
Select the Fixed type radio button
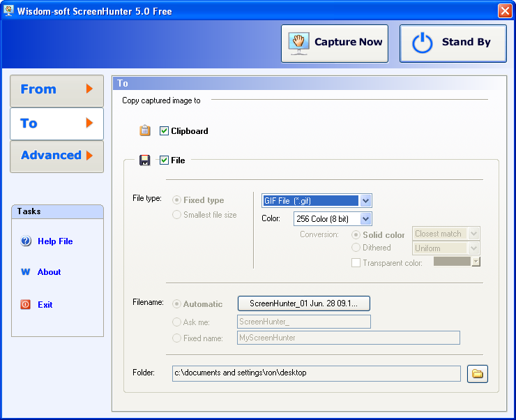click(x=176, y=200)
